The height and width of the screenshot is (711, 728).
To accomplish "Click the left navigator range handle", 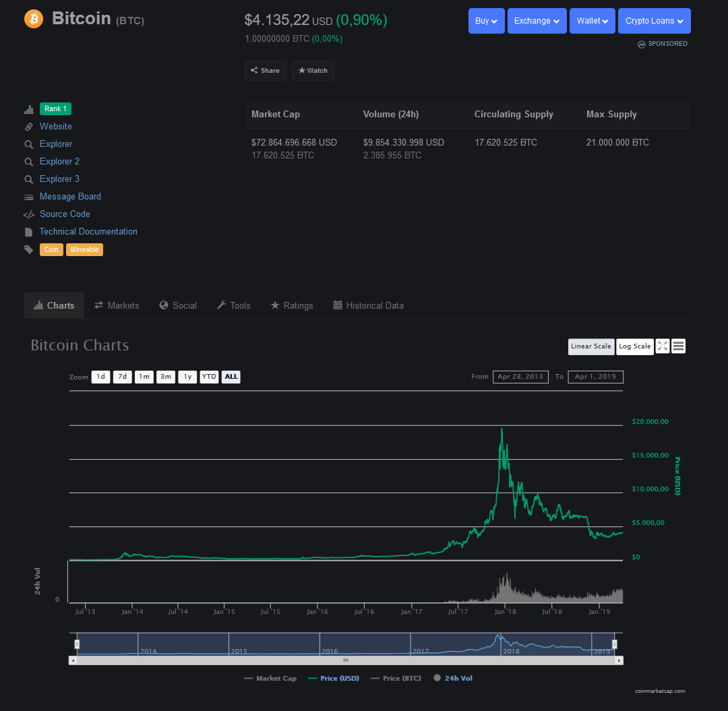I will [77, 644].
